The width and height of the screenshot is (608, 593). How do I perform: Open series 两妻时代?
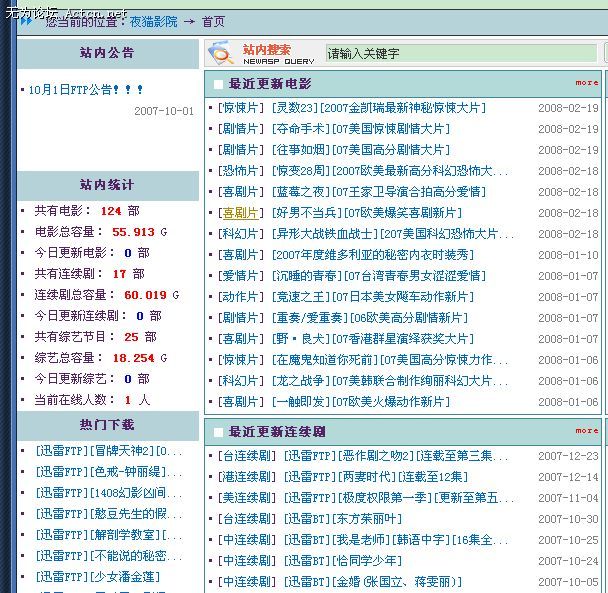(x=376, y=477)
